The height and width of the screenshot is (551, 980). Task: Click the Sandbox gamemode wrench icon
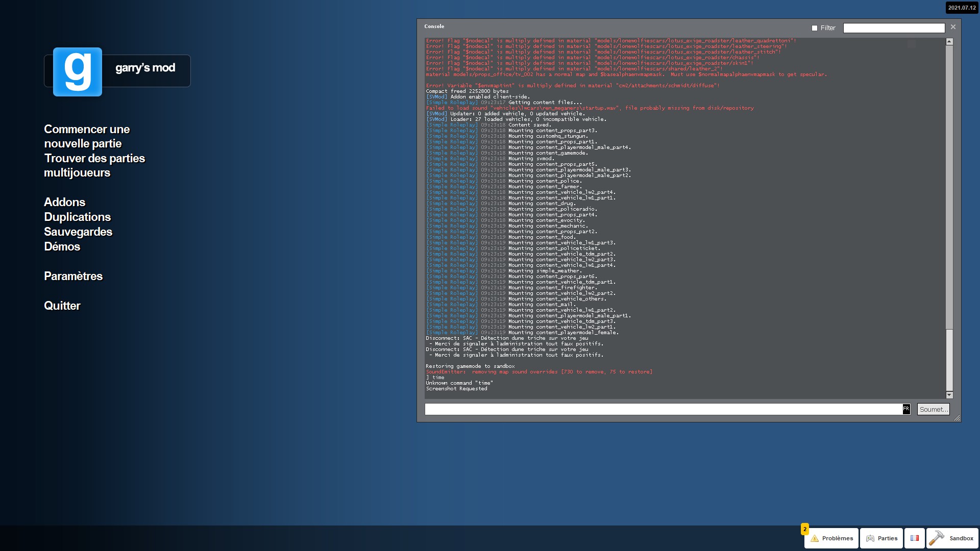[937, 538]
